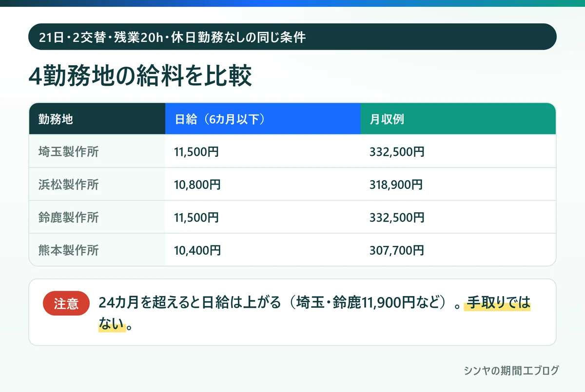Click the red 注意 badge
The height and width of the screenshot is (392, 585).
click(x=66, y=304)
